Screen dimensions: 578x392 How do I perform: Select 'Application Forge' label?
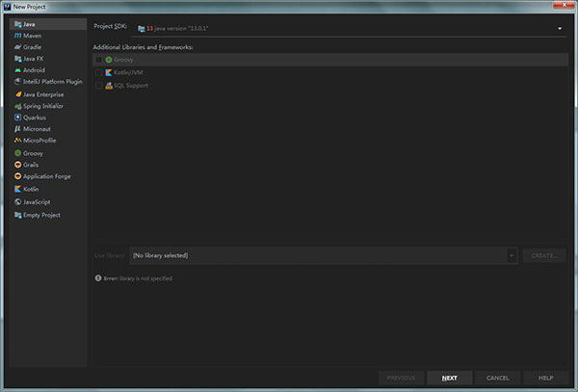point(47,176)
